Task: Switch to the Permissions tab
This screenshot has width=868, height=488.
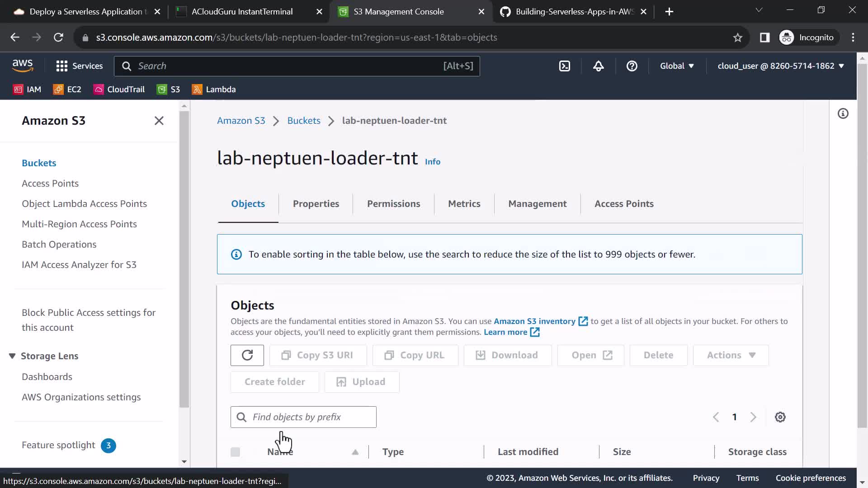Action: tap(393, 204)
